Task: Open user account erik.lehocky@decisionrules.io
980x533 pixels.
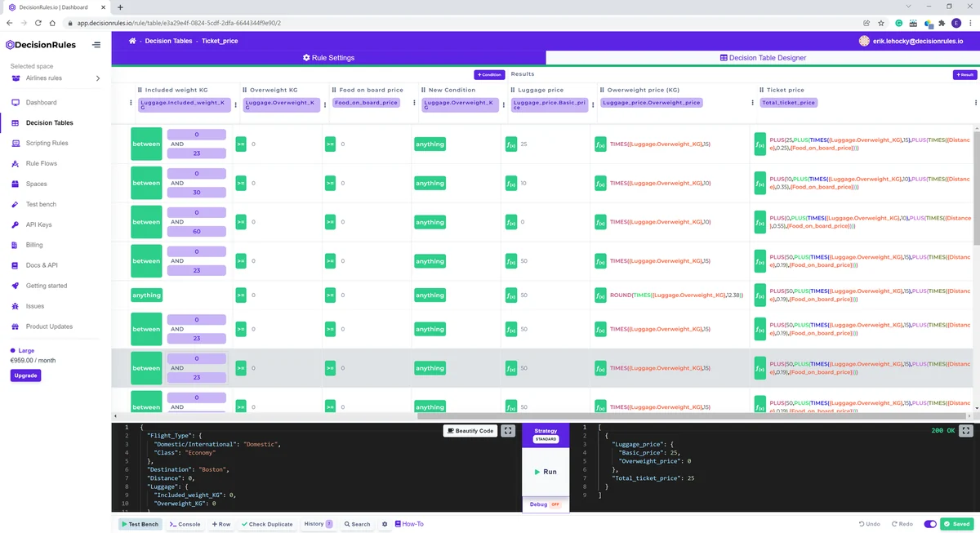Action: (911, 41)
